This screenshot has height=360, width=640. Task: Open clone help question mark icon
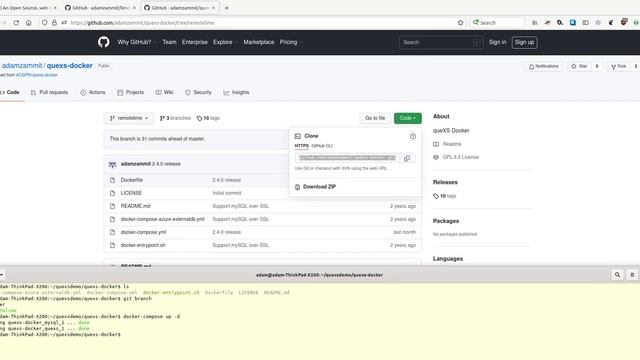(x=413, y=136)
